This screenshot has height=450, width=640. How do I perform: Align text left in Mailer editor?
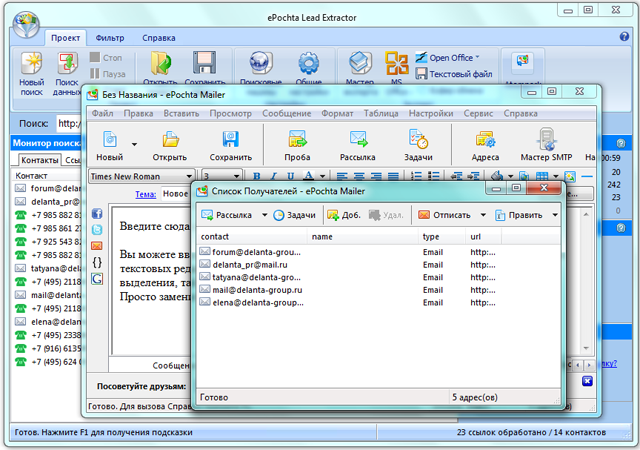[x=342, y=176]
